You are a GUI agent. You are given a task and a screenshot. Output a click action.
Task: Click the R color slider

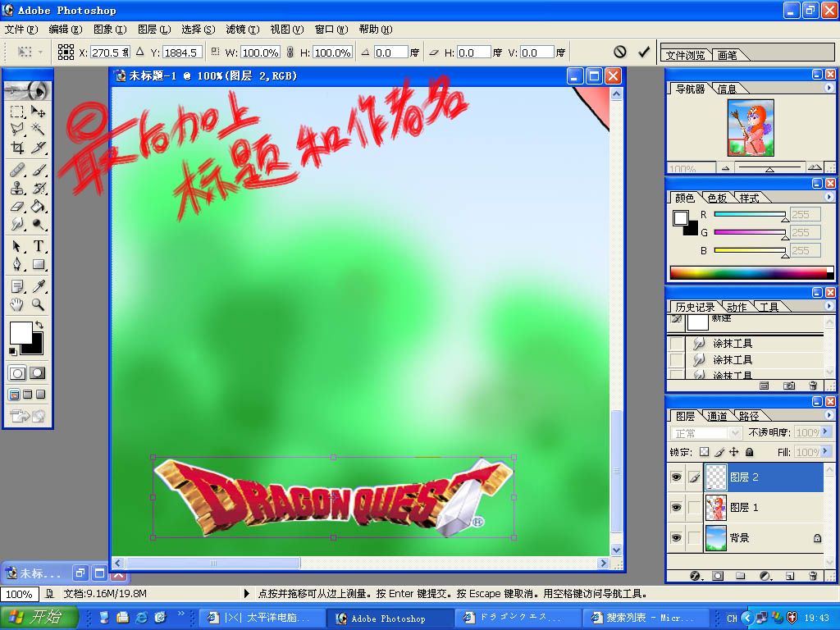750,214
